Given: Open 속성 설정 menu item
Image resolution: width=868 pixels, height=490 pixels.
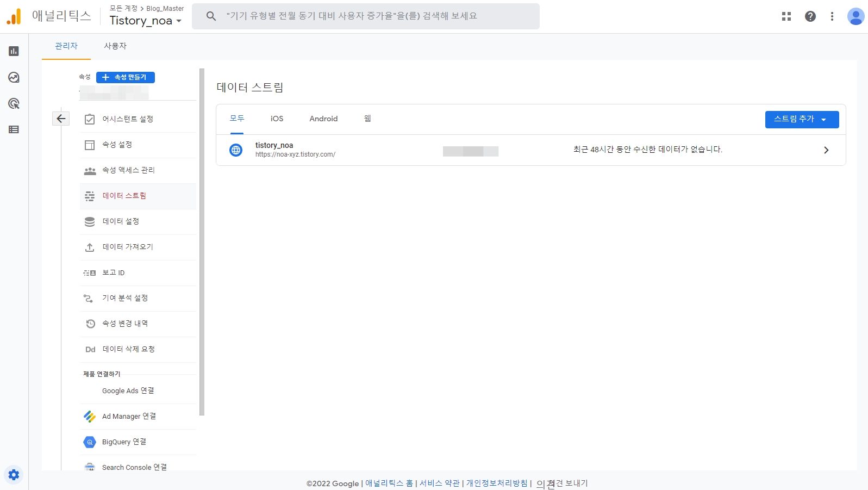Looking at the screenshot, I should 138,145.
